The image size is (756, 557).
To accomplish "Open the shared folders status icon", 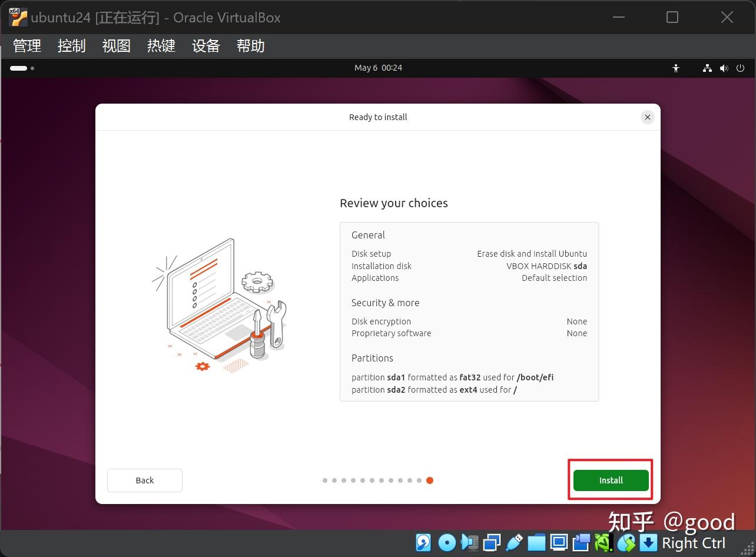I will 536,542.
